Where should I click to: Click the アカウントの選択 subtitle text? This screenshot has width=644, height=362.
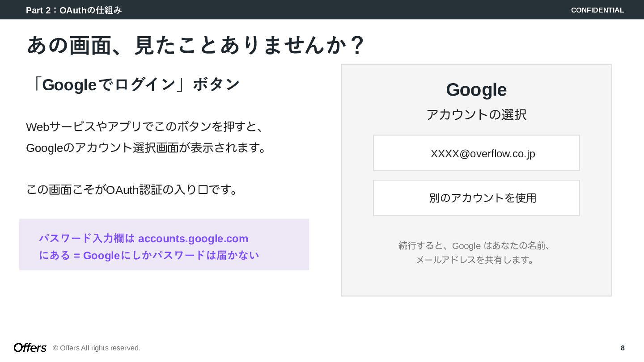[x=476, y=114]
